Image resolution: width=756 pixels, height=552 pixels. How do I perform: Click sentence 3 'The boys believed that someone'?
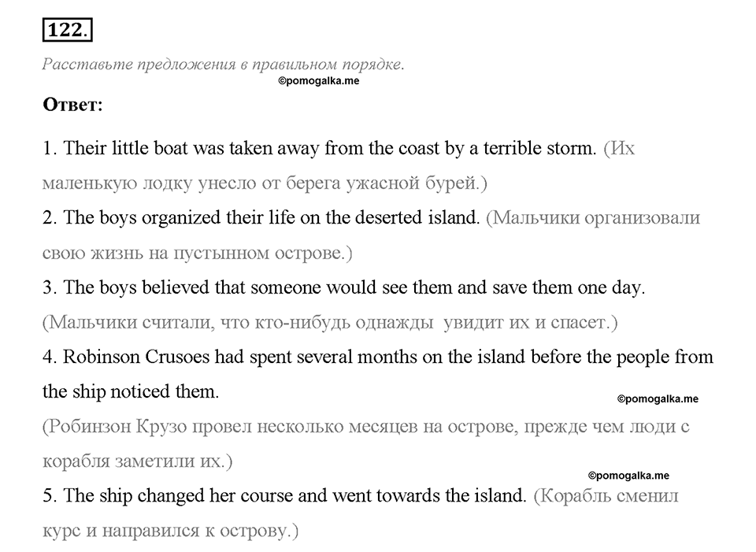coord(344,287)
